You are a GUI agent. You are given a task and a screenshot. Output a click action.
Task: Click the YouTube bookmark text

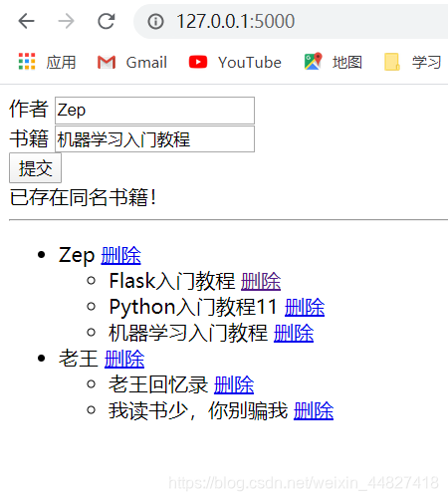pyautogui.click(x=250, y=63)
